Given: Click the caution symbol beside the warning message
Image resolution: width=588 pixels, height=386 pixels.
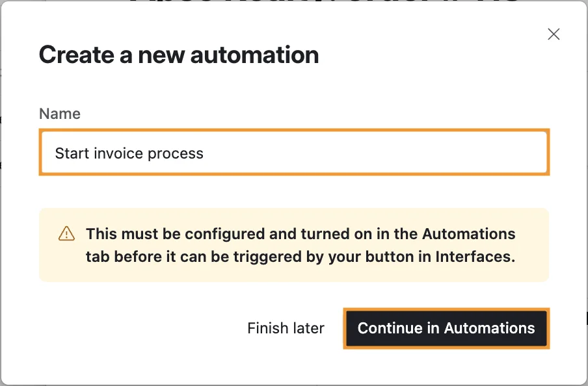Looking at the screenshot, I should pos(66,234).
